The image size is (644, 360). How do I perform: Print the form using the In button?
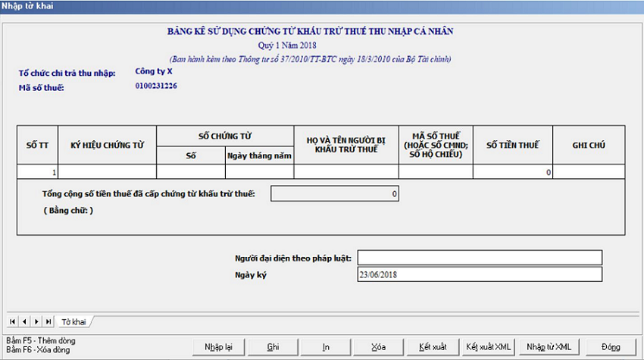click(x=326, y=346)
